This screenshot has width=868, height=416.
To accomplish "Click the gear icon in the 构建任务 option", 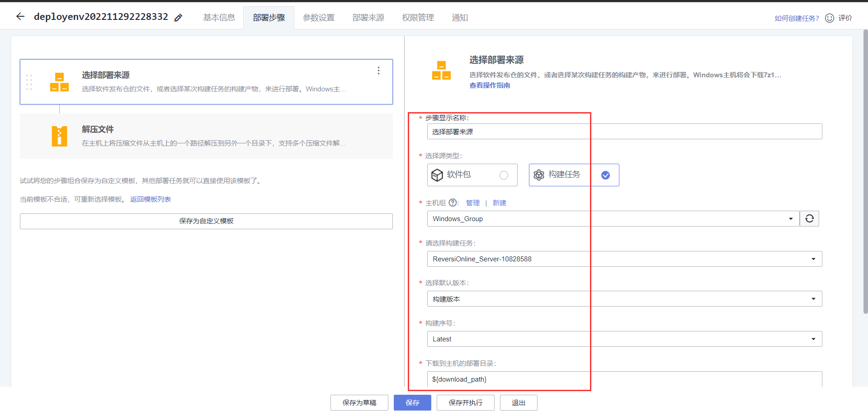I will point(538,175).
